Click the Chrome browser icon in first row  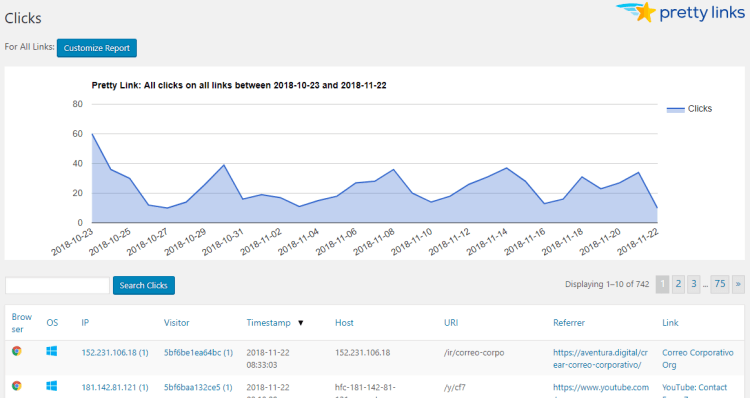point(17,351)
